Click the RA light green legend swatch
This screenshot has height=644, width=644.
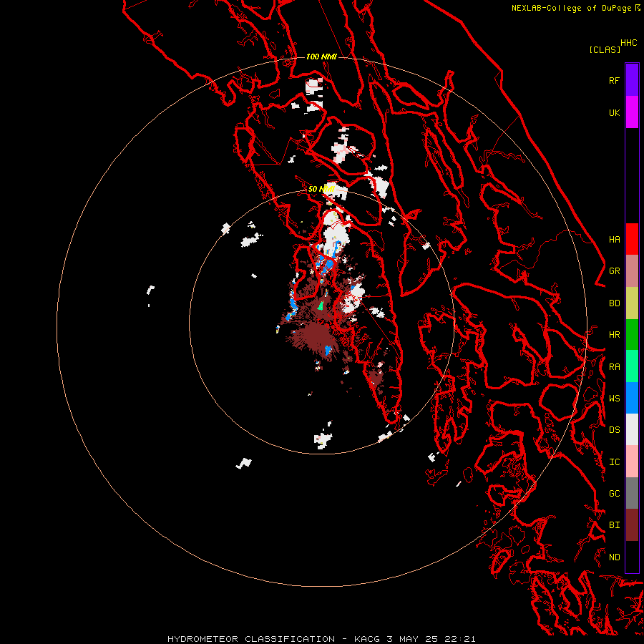point(632,366)
